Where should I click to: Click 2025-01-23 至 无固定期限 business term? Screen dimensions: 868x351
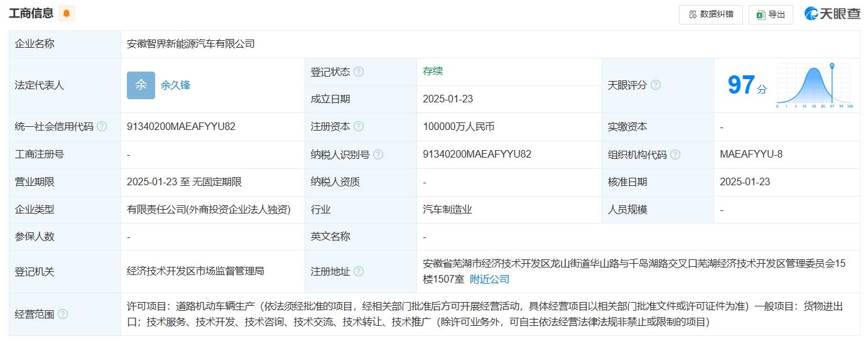(x=184, y=182)
